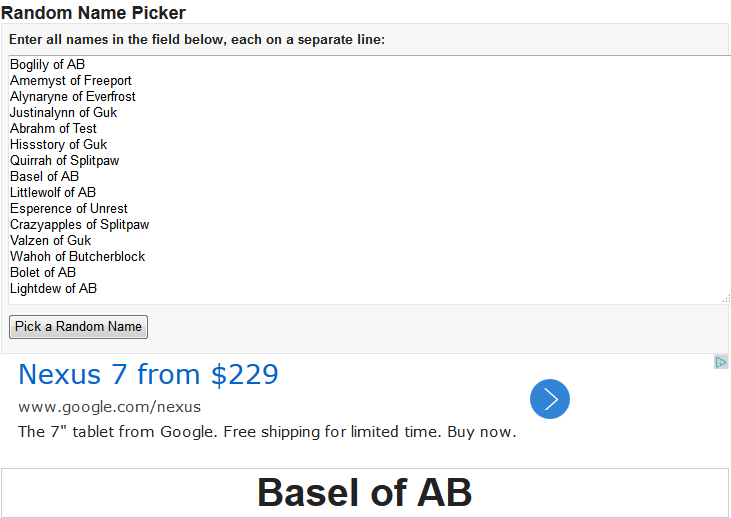Screen dimensions: 731x518
Task: Click on 'Hissstory of Guk' line
Action: [x=59, y=145]
